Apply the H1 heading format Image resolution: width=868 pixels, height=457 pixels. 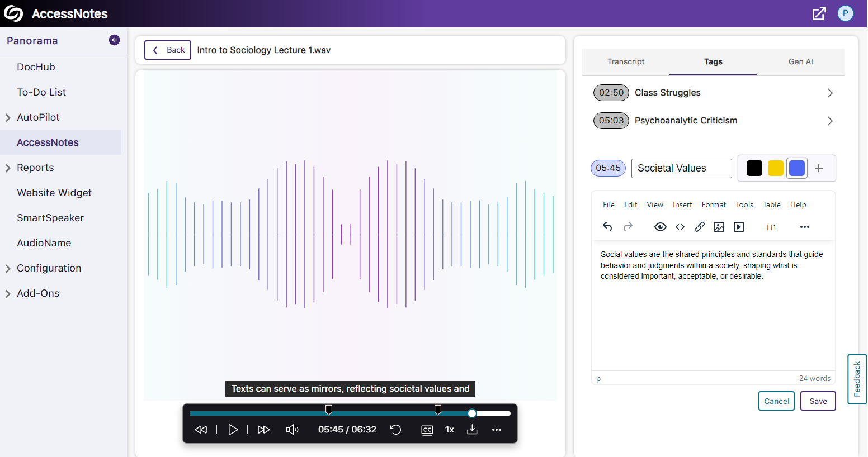[x=771, y=227]
